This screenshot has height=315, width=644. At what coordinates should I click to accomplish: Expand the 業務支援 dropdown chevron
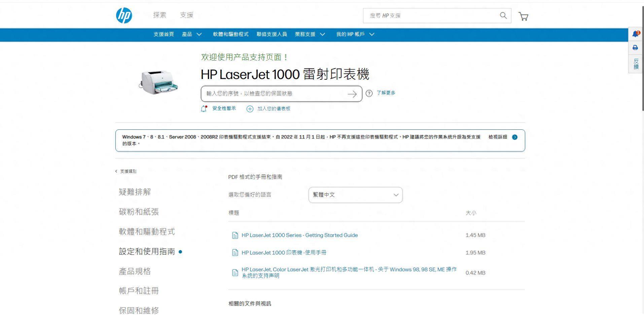pyautogui.click(x=322, y=34)
